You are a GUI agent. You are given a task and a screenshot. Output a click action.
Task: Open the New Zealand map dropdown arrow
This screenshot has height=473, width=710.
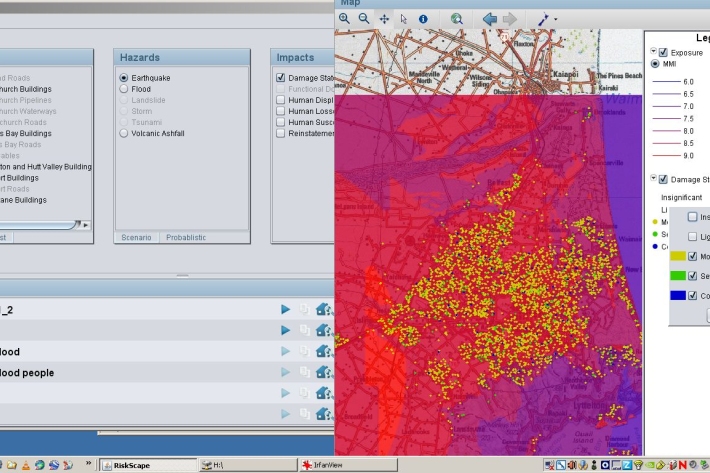coord(556,19)
